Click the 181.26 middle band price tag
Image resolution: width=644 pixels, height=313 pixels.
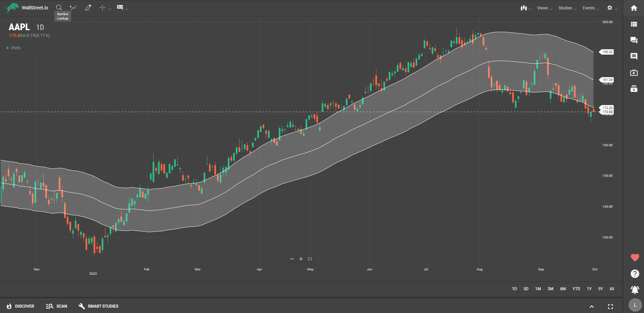click(x=607, y=80)
